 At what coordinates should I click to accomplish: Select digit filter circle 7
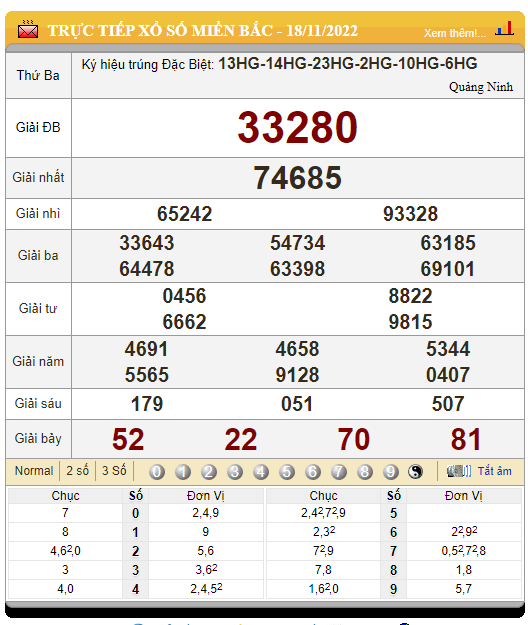pos(339,472)
